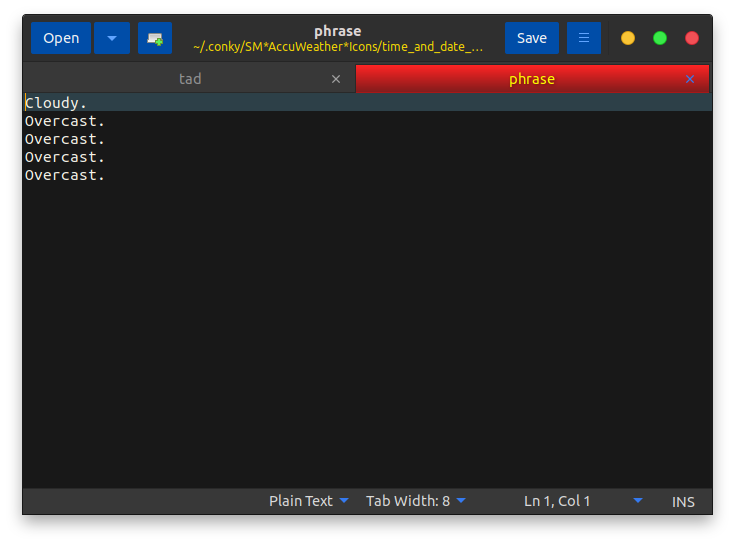This screenshot has height=545, width=735.
Task: Close window with red circle button
Action: tap(691, 38)
